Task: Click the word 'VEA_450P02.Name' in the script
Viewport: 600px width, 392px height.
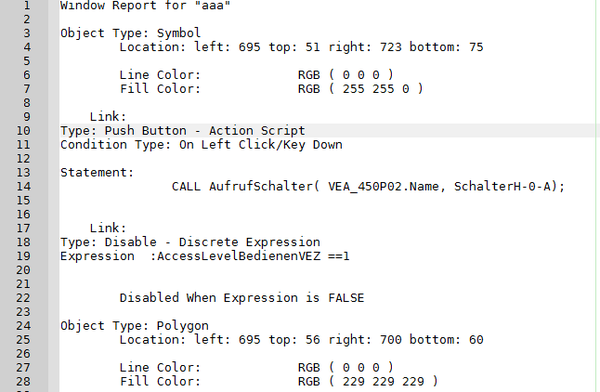Action: [386, 186]
